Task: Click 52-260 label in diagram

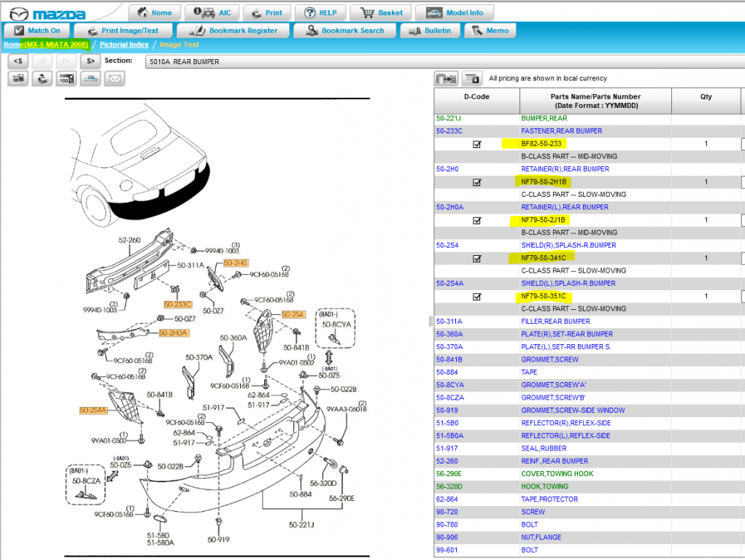Action: (129, 241)
